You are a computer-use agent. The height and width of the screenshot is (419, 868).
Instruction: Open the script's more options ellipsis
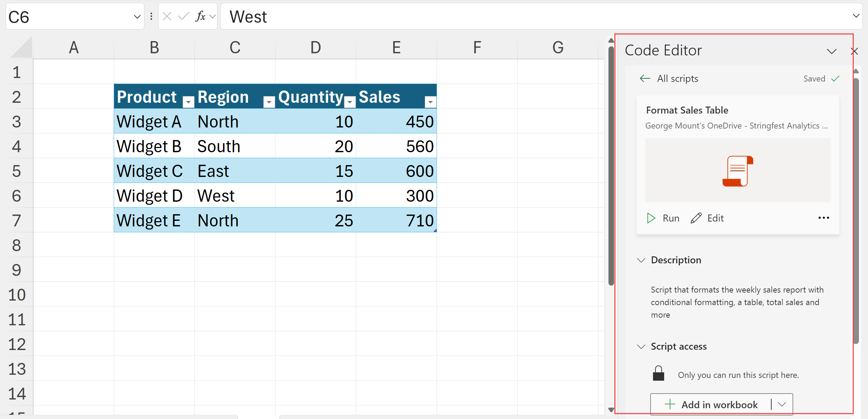coord(823,218)
